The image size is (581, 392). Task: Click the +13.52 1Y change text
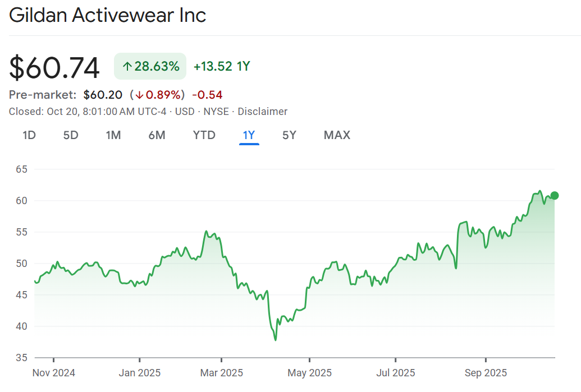[x=222, y=67]
